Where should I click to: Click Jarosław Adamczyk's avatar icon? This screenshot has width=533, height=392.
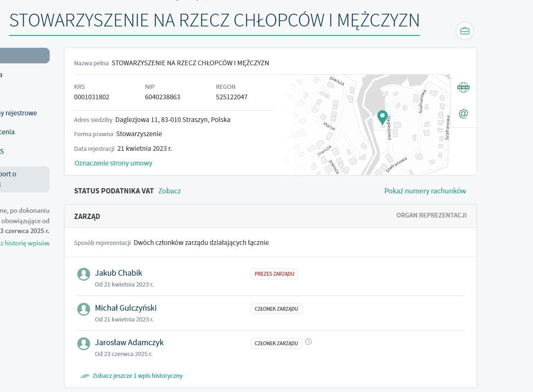pos(84,344)
